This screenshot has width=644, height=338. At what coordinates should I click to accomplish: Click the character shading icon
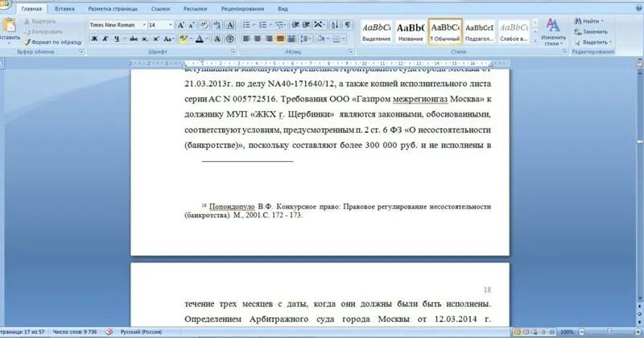217,39
